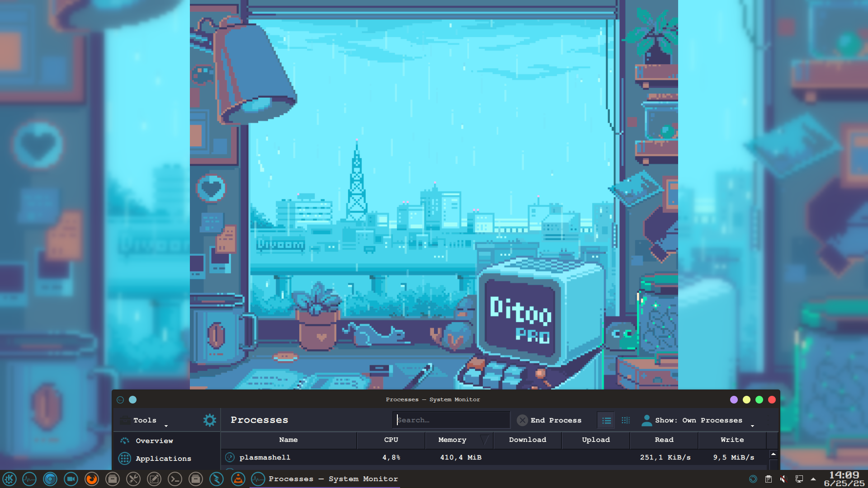This screenshot has width=868, height=488.
Task: Go to the Overview page
Action: click(166, 441)
